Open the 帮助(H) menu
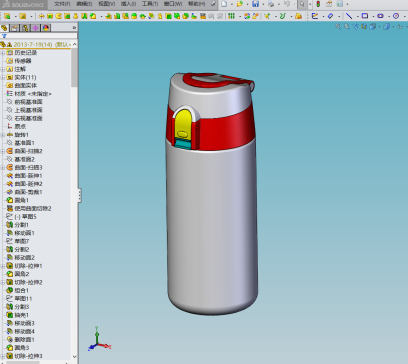 197,4
